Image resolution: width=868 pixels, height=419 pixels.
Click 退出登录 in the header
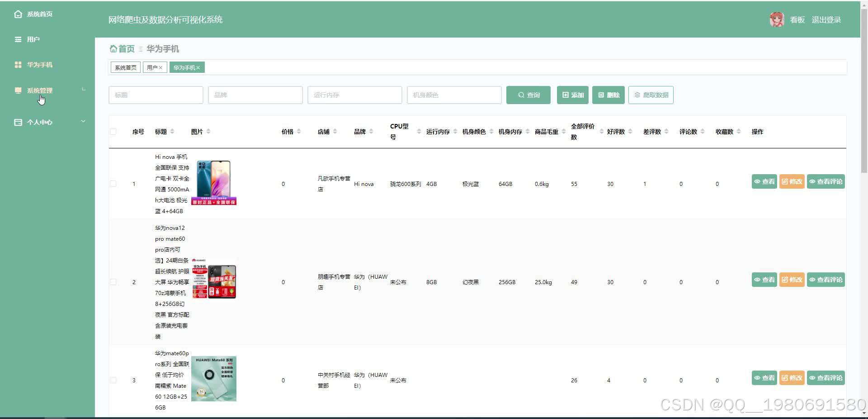[x=826, y=20]
